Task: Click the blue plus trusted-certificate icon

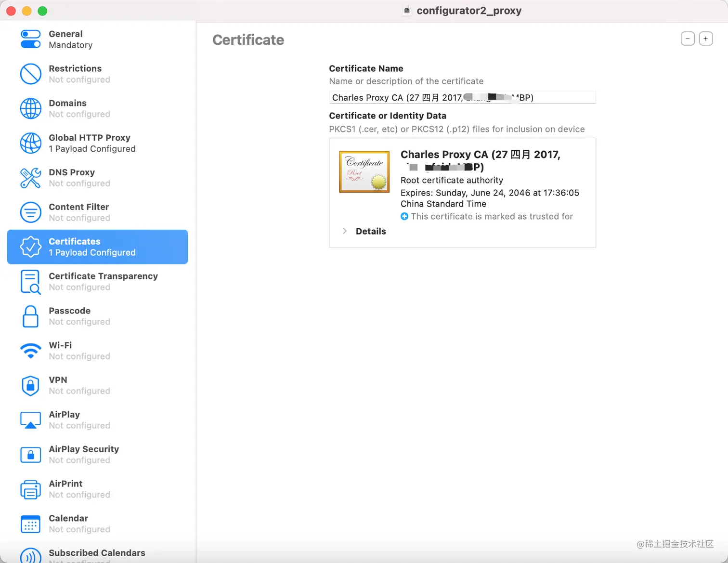Action: click(404, 216)
